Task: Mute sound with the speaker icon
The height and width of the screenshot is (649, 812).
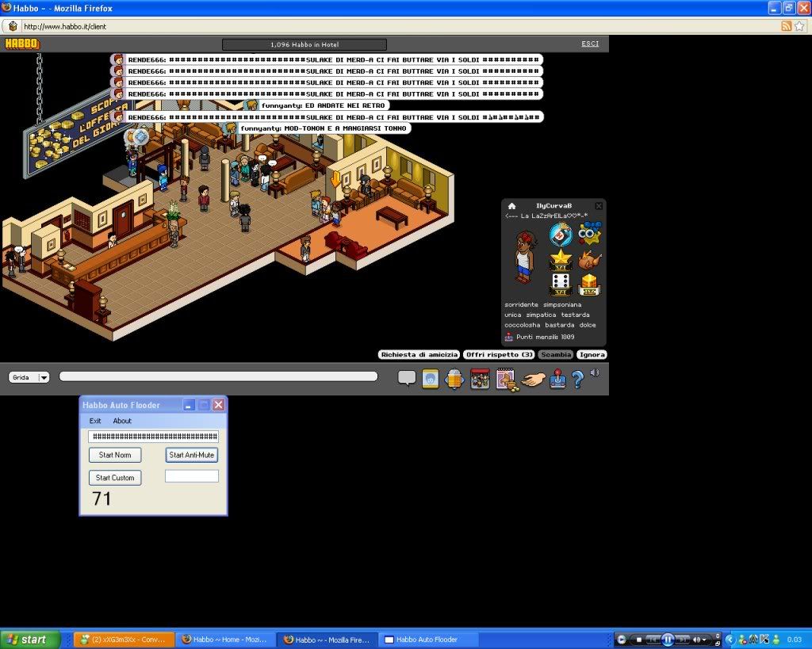Action: [595, 372]
